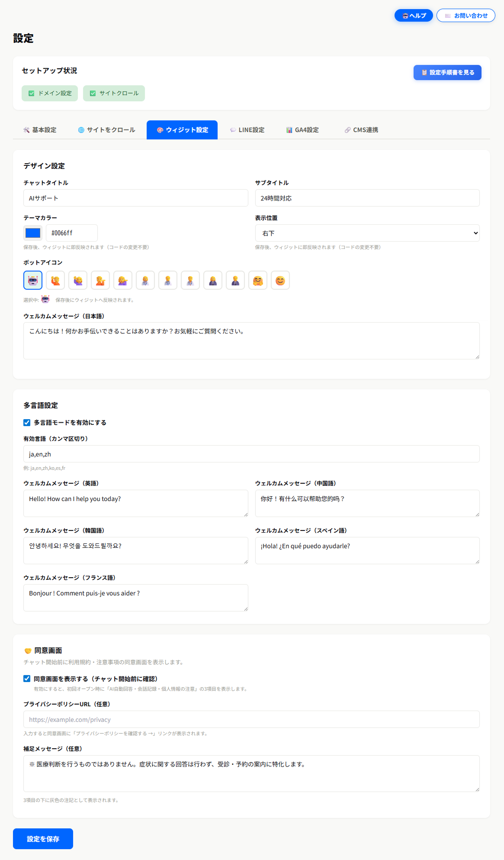The image size is (504, 860).
Task: Pick the orange person tipping hand icon
Action: coord(100,280)
